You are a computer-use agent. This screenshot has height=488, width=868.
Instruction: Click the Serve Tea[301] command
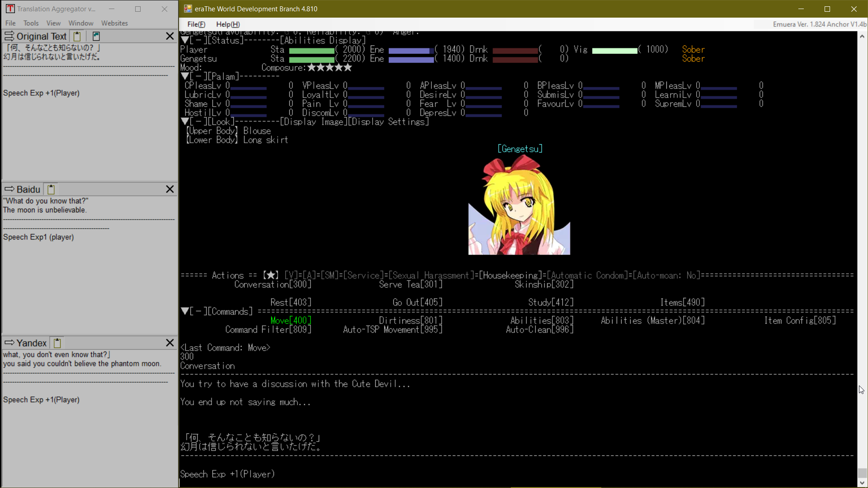pos(410,284)
